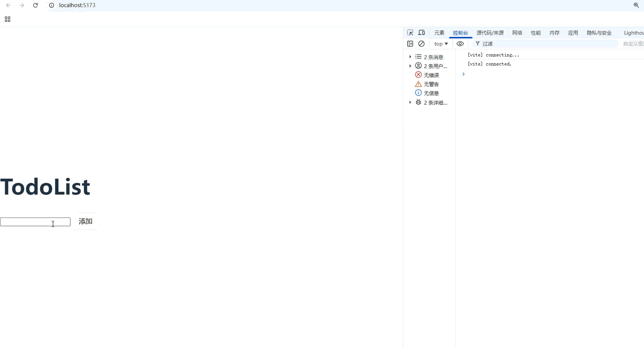Viewport: 644px width, 347px height.
Task: Go forward to the next page
Action: (x=22, y=5)
